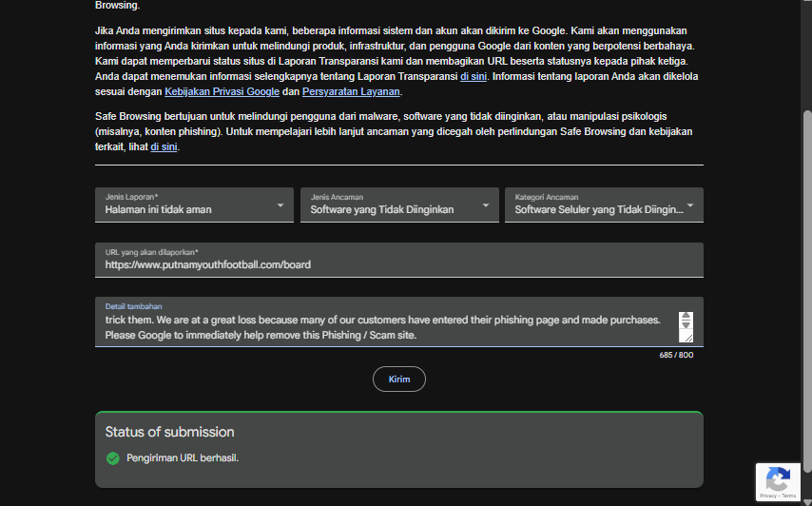Open the Persyaratan Layanan link
The image size is (812, 506).
click(x=351, y=91)
